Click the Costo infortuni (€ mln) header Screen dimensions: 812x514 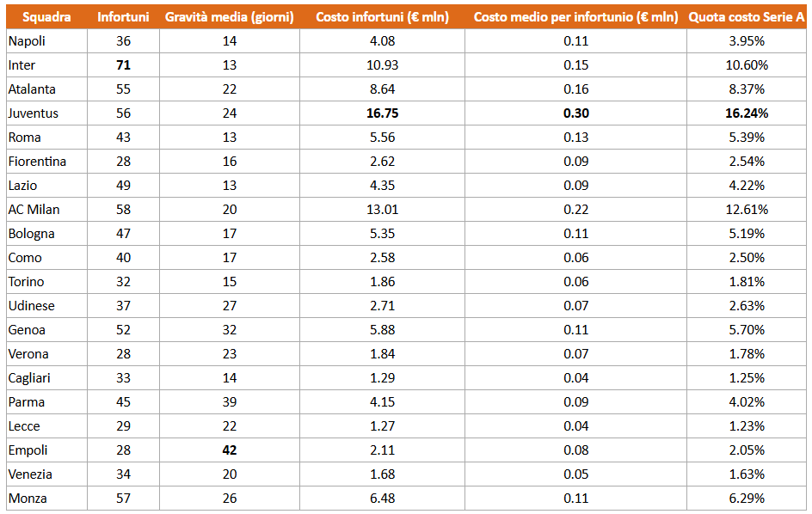[x=382, y=17]
